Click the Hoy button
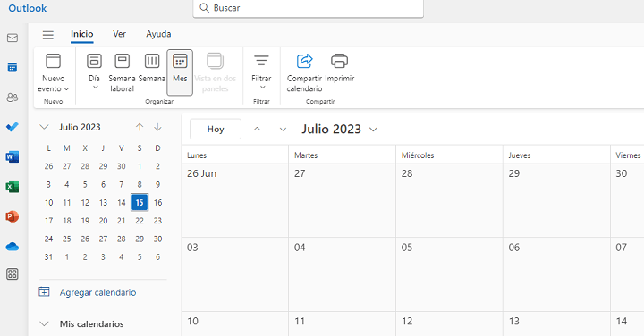 [x=216, y=130]
